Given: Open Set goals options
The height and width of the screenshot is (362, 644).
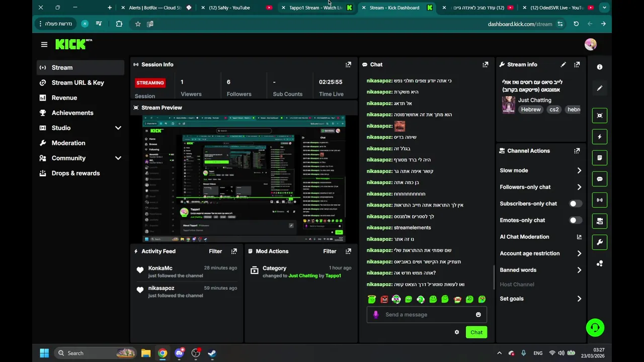Looking at the screenshot, I should point(540,299).
